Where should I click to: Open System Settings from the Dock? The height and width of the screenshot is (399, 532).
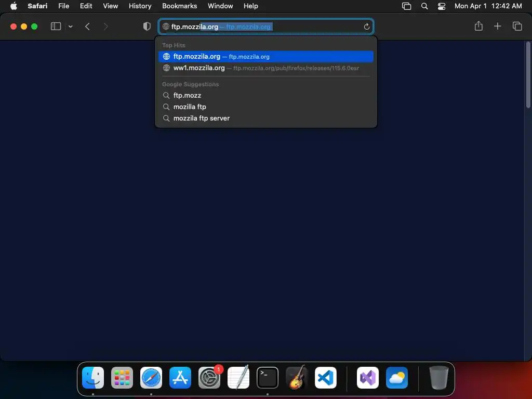(209, 378)
